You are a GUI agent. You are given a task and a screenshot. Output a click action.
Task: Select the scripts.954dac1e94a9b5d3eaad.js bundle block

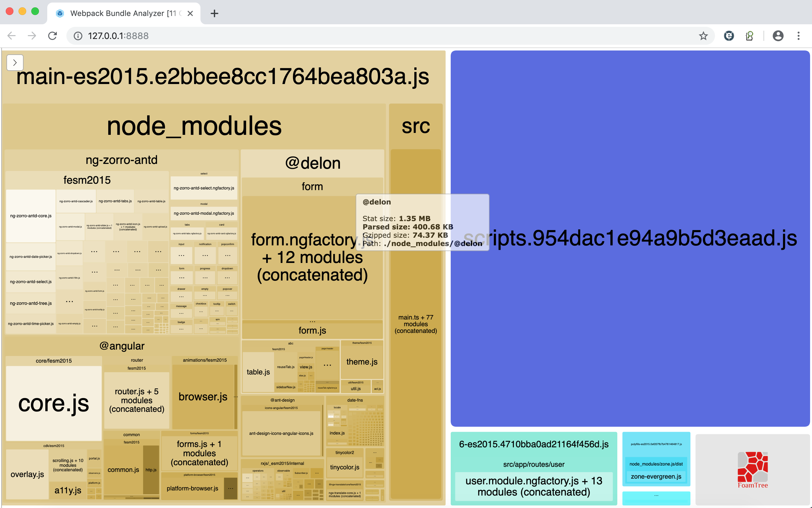coord(630,238)
